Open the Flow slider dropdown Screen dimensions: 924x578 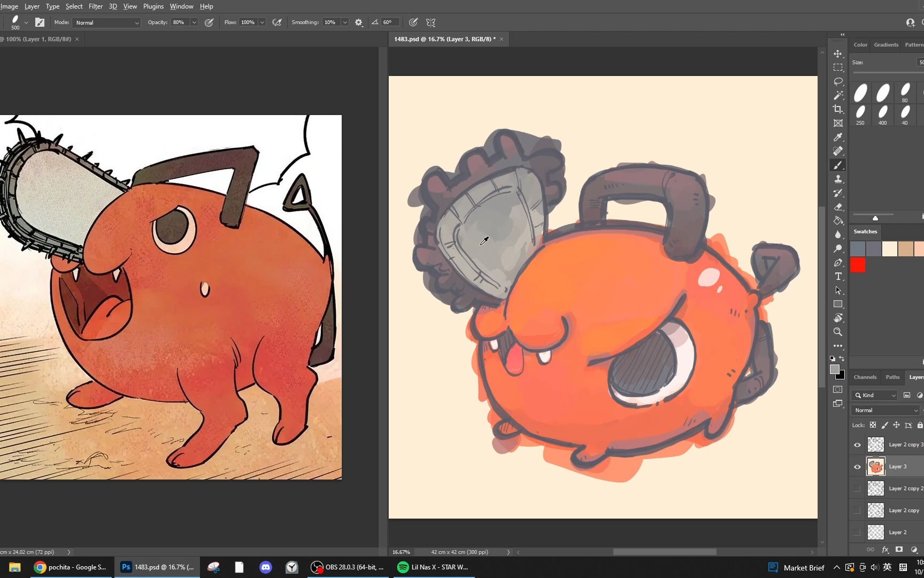pos(262,22)
